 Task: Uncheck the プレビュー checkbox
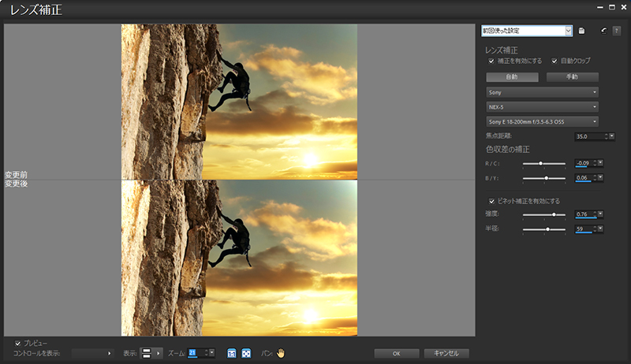click(17, 343)
